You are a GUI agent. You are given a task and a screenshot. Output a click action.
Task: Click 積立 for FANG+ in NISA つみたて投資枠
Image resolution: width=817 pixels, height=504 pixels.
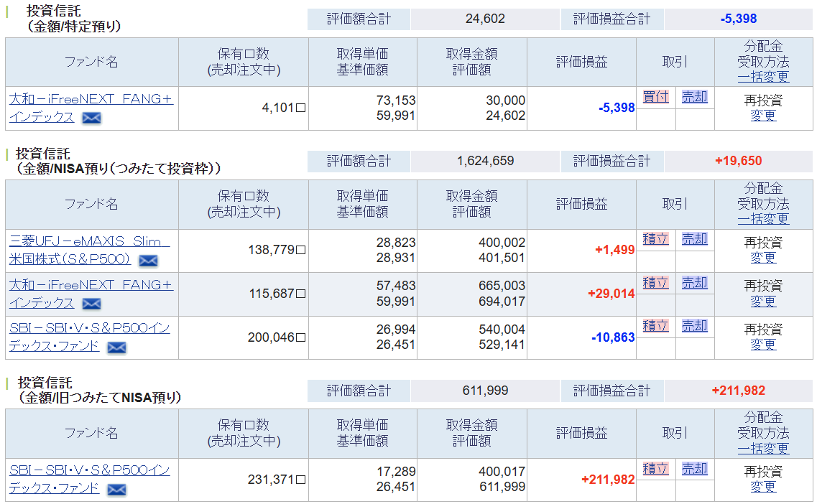pos(655,283)
